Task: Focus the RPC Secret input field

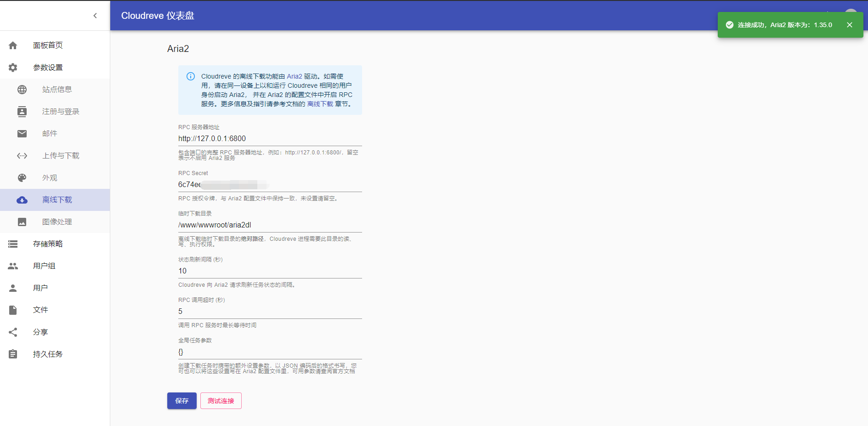Action: (270, 184)
